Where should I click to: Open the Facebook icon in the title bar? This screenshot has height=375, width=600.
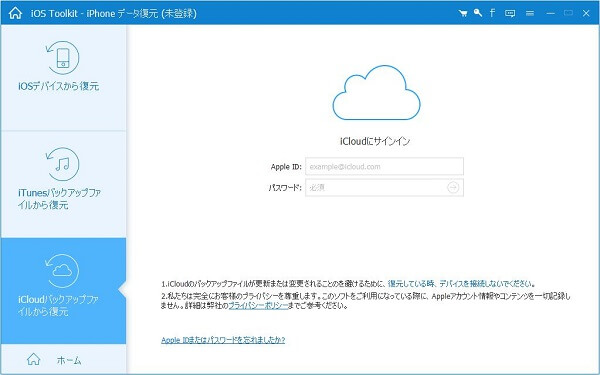click(492, 13)
